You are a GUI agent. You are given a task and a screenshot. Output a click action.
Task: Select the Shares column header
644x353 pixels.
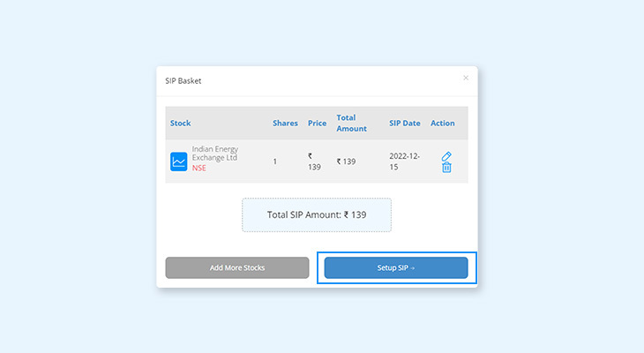pyautogui.click(x=285, y=123)
